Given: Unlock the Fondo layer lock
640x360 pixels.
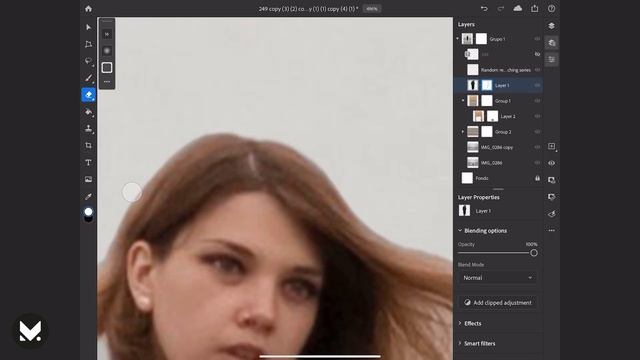Looking at the screenshot, I should coord(537,178).
